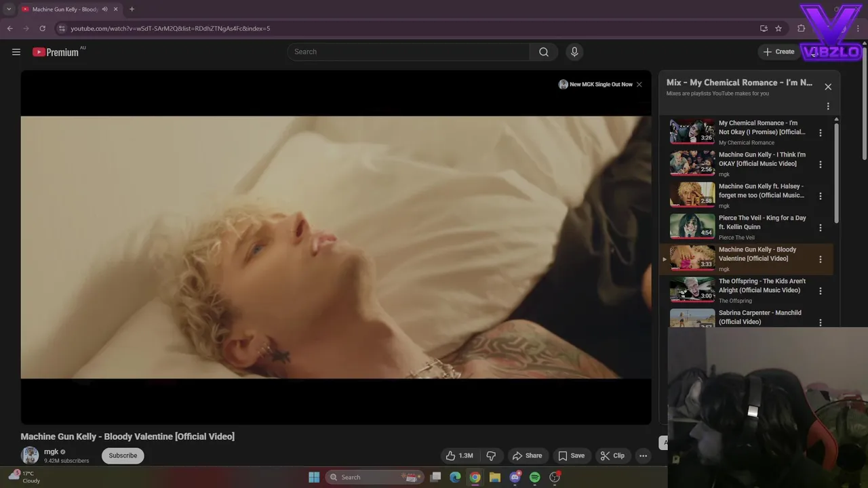The image size is (868, 488).
Task: Open Chrome tab search dropdown
Action: click(9, 9)
